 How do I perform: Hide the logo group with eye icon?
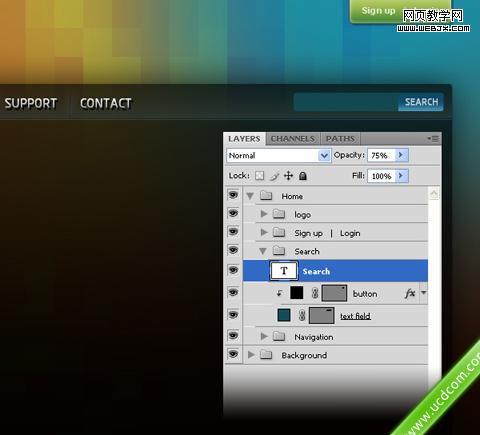(233, 213)
